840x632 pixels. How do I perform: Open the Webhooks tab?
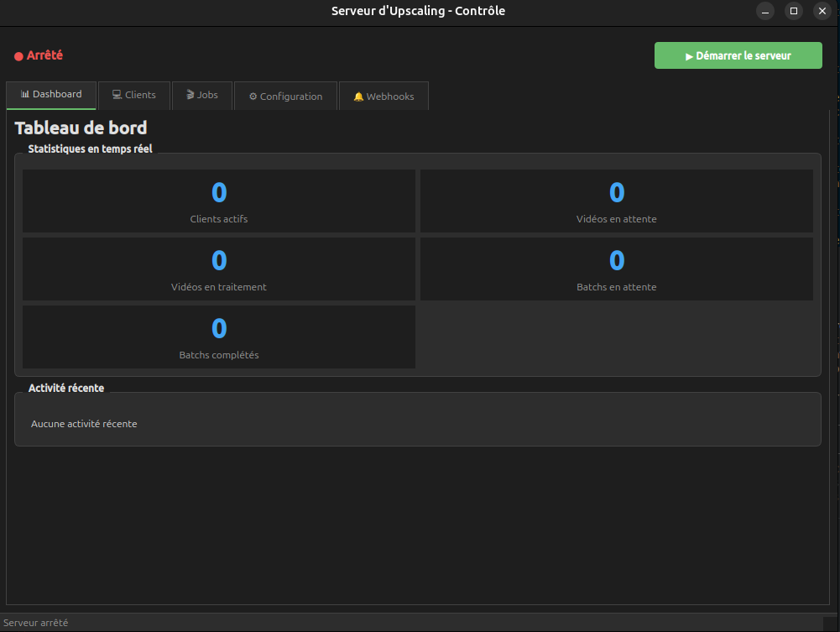click(x=383, y=96)
